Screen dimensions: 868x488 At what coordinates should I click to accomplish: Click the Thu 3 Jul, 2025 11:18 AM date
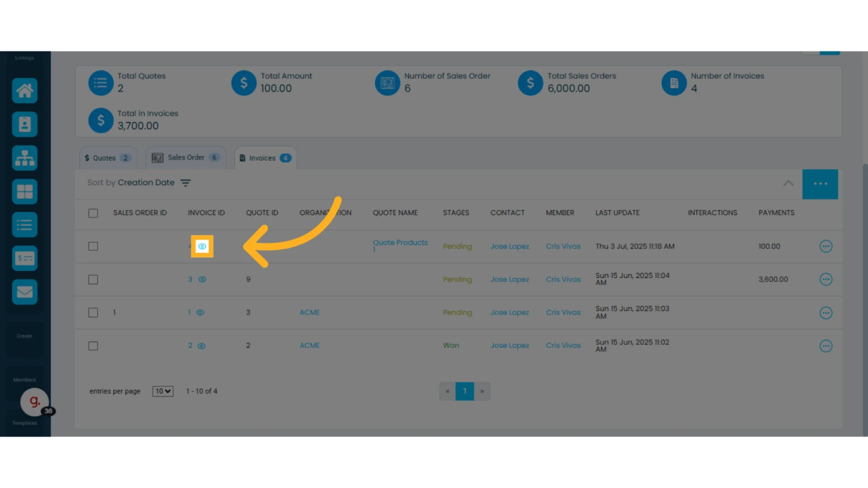pyautogui.click(x=635, y=246)
